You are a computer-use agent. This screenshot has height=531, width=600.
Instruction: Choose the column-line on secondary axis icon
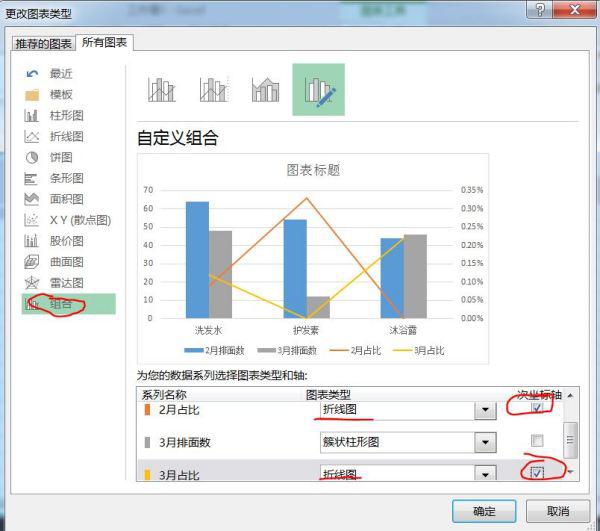[x=213, y=90]
